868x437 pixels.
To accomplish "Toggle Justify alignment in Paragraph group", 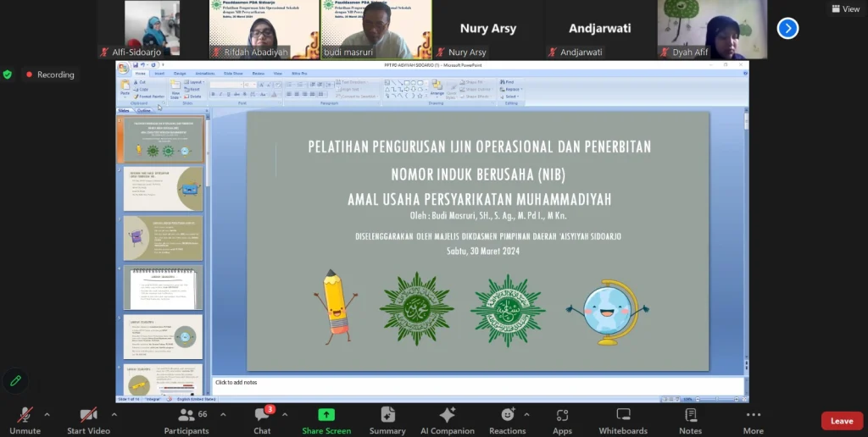I will [x=312, y=94].
